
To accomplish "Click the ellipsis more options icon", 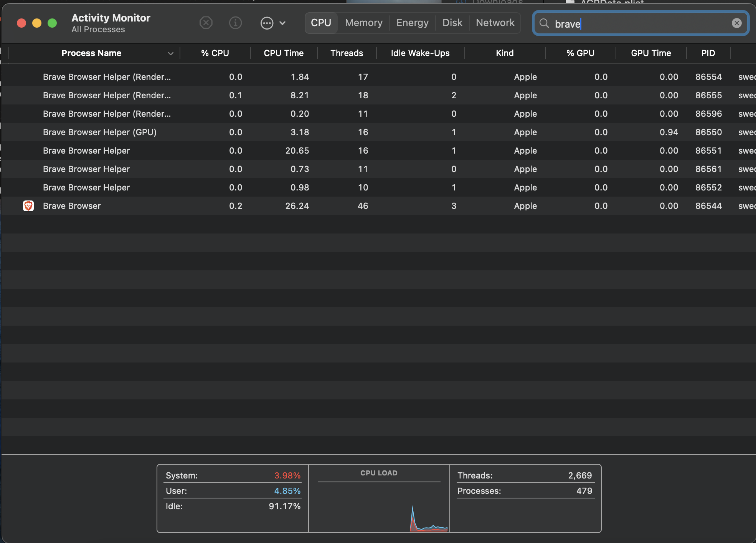I will tap(267, 23).
